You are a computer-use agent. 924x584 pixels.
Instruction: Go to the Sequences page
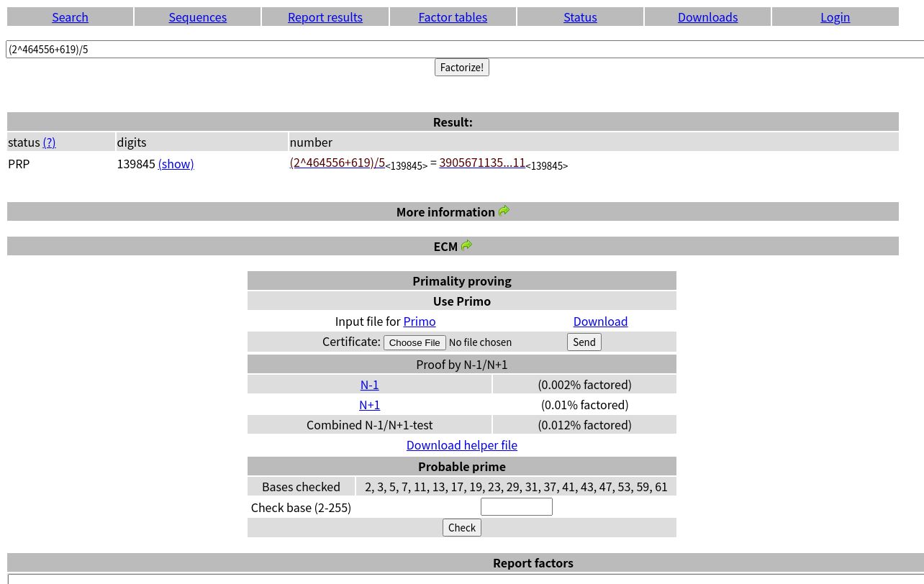197,17
